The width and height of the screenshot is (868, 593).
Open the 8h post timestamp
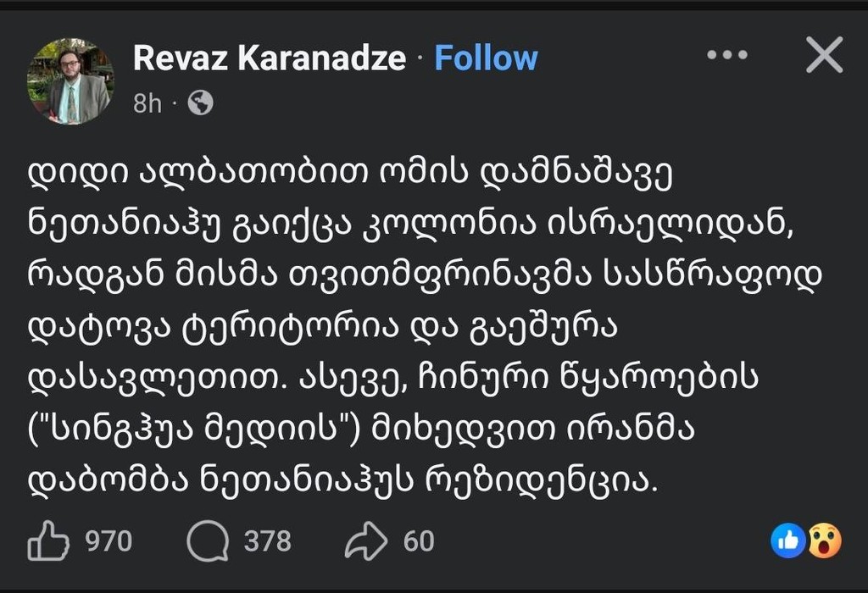tap(147, 103)
